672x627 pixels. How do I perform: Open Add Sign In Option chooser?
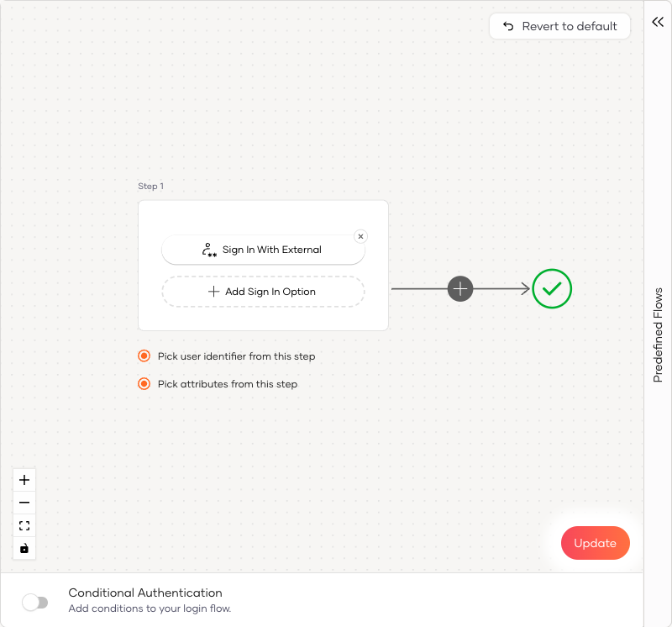(x=263, y=291)
